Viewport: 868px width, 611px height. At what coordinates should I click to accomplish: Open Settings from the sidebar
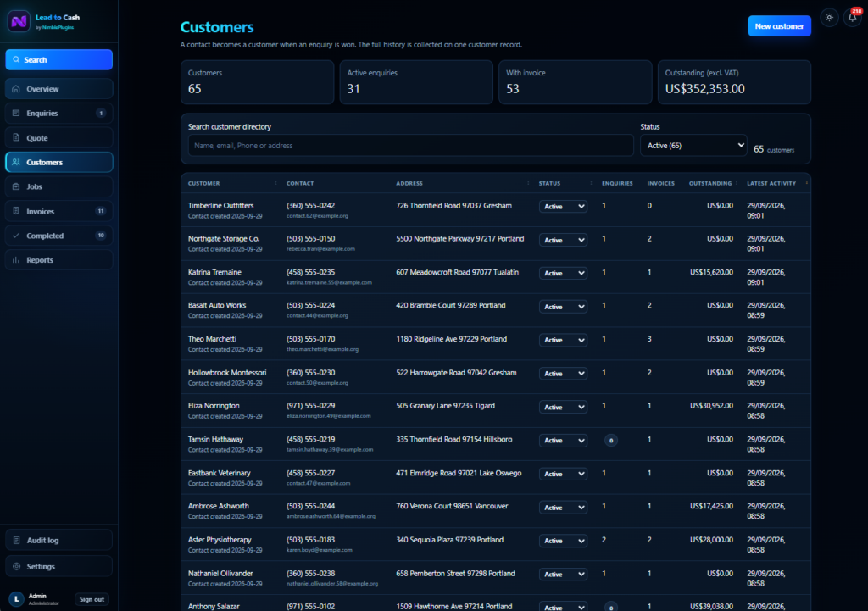[59, 566]
